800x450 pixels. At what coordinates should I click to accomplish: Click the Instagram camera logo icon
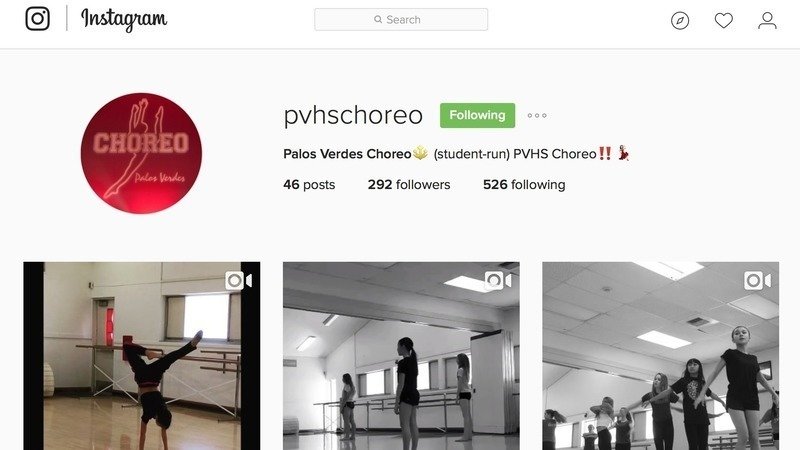[x=38, y=18]
